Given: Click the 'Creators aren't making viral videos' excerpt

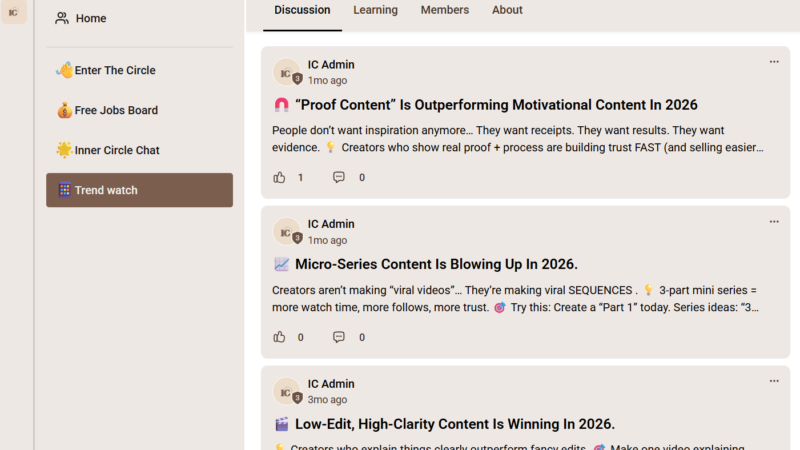Looking at the screenshot, I should pyautogui.click(x=515, y=298).
